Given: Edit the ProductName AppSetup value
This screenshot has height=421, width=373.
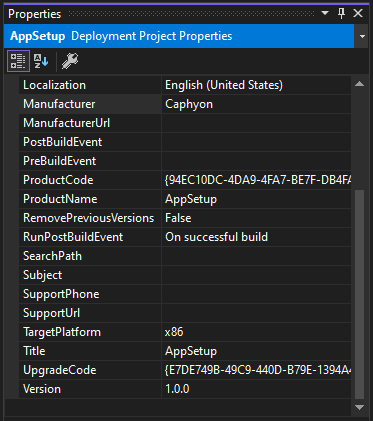Looking at the screenshot, I should [256, 199].
